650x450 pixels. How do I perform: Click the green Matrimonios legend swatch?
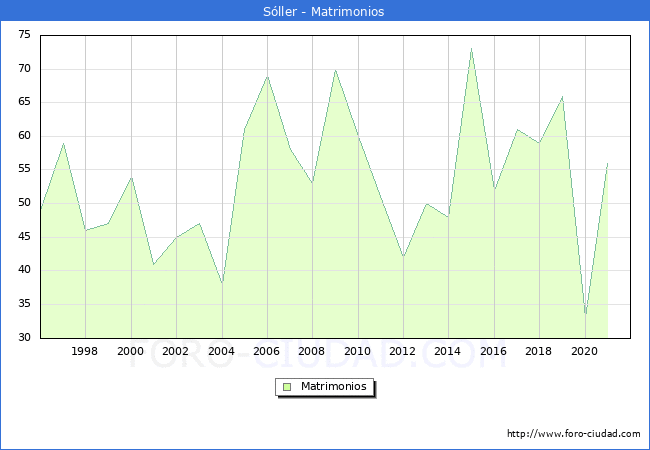click(287, 386)
